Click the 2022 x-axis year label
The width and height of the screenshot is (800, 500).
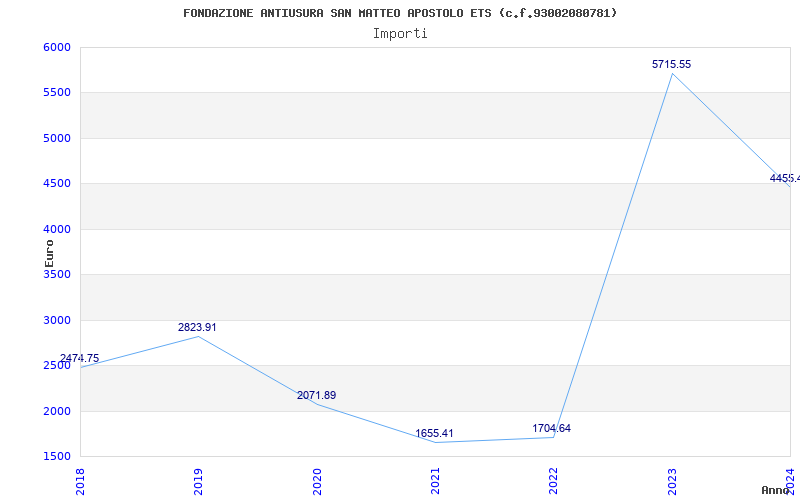(554, 481)
